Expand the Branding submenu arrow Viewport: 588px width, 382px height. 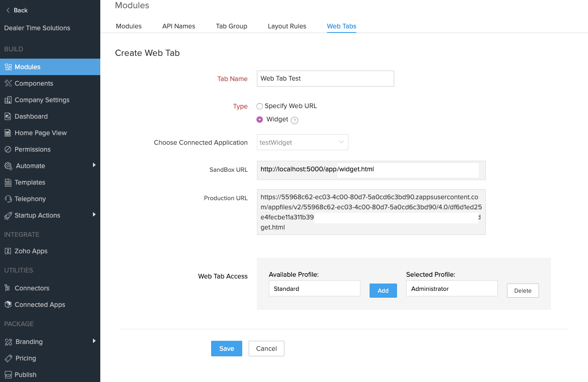point(94,341)
